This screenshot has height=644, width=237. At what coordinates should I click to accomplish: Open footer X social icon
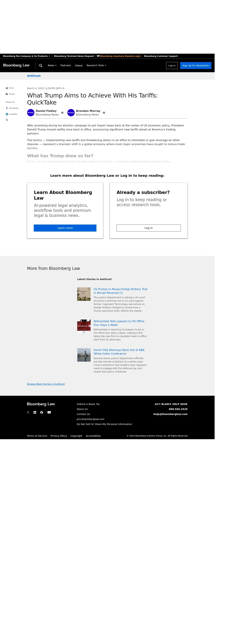click(x=28, y=412)
